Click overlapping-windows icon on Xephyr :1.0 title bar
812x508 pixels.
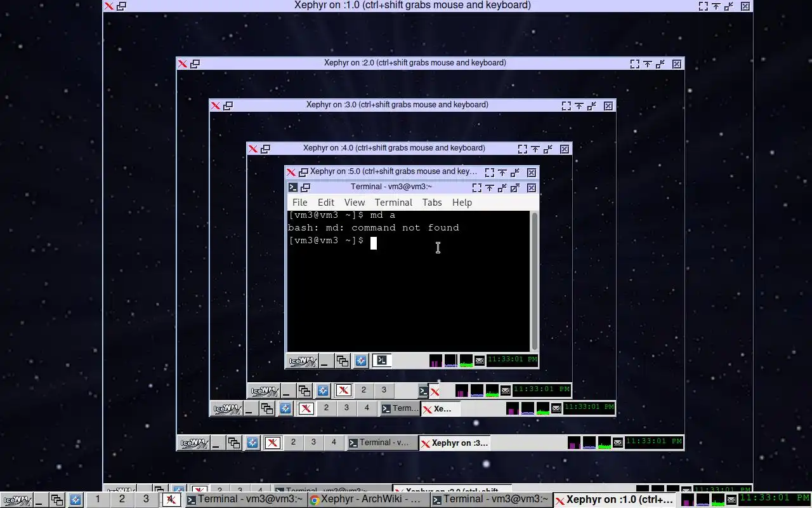(121, 6)
